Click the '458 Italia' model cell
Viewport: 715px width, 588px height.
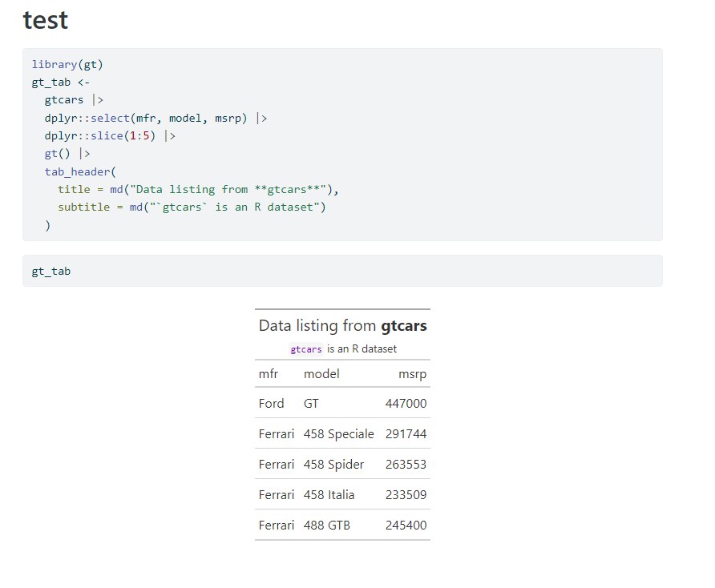point(329,495)
